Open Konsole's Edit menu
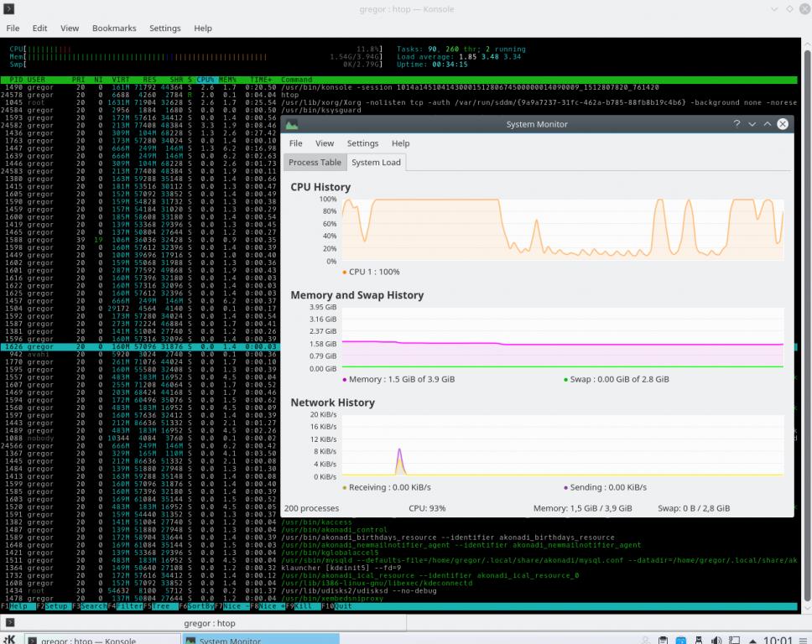 [39, 28]
